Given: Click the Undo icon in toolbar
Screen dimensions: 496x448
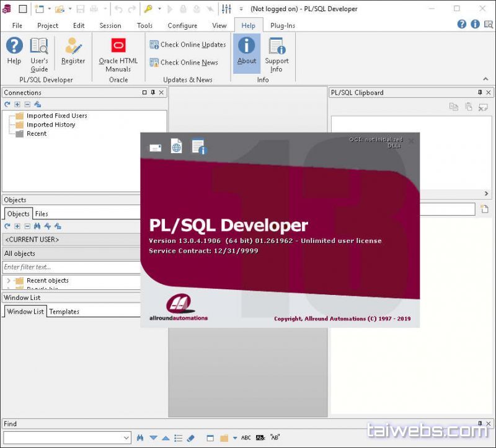Looking at the screenshot, I should (x=118, y=9).
